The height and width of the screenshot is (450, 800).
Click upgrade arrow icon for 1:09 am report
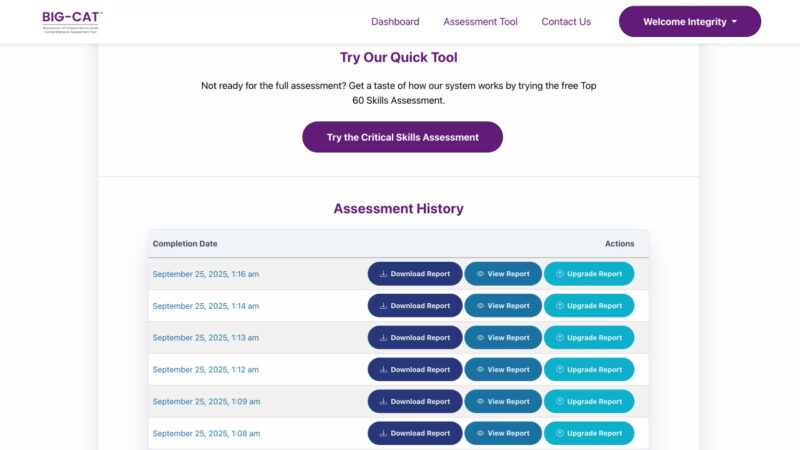click(x=560, y=402)
